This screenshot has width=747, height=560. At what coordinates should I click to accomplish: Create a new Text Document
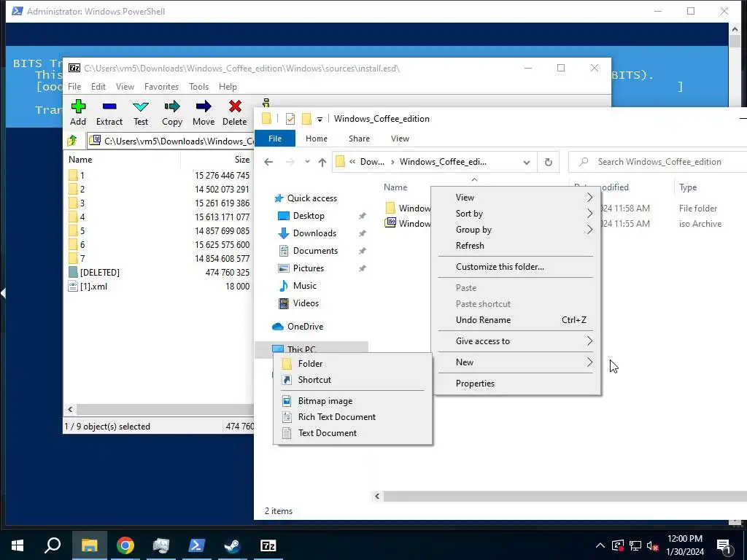[352, 433]
